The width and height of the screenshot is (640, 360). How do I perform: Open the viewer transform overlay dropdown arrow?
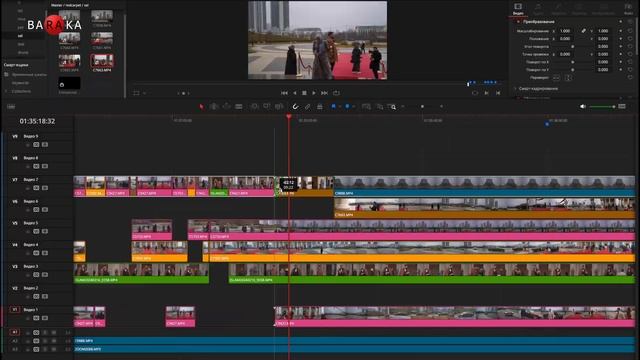[x=144, y=93]
